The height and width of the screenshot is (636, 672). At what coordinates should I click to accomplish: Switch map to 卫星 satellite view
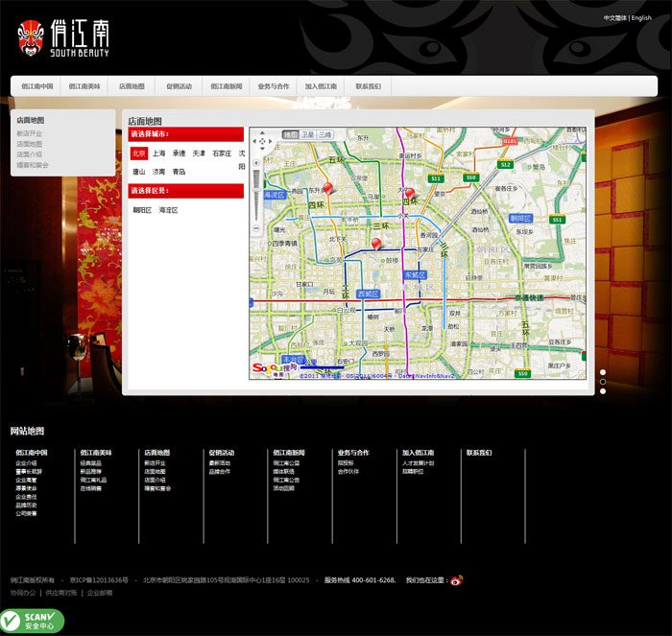pos(307,135)
